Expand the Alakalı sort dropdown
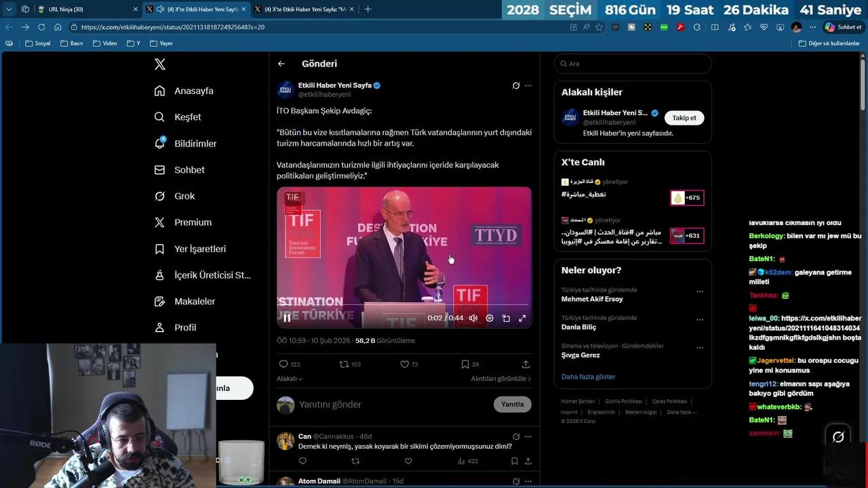 [x=290, y=379]
